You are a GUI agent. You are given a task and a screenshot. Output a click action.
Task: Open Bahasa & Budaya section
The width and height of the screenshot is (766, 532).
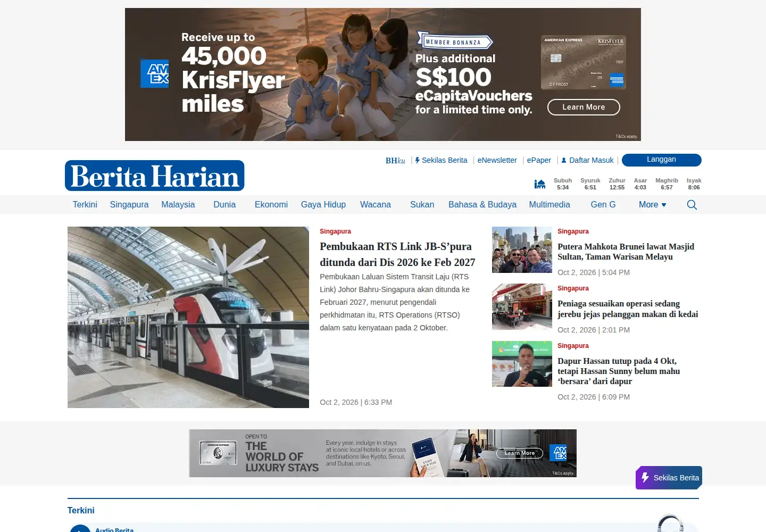coord(482,205)
